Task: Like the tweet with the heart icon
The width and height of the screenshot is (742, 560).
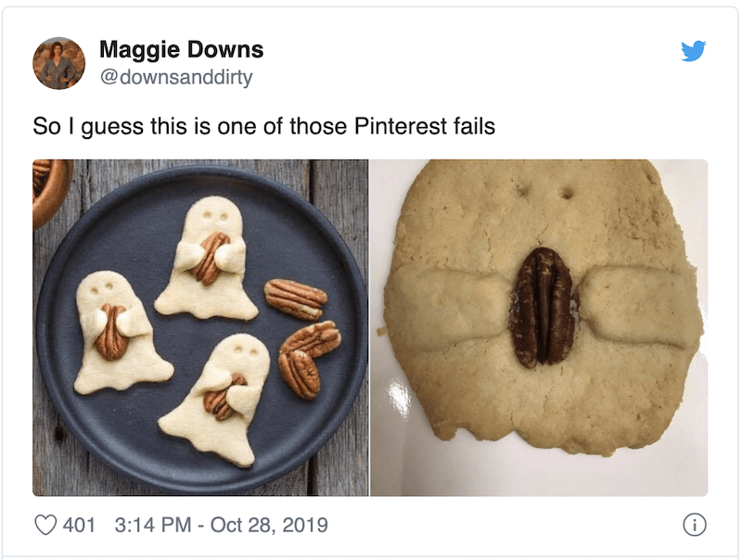Action: click(x=45, y=526)
